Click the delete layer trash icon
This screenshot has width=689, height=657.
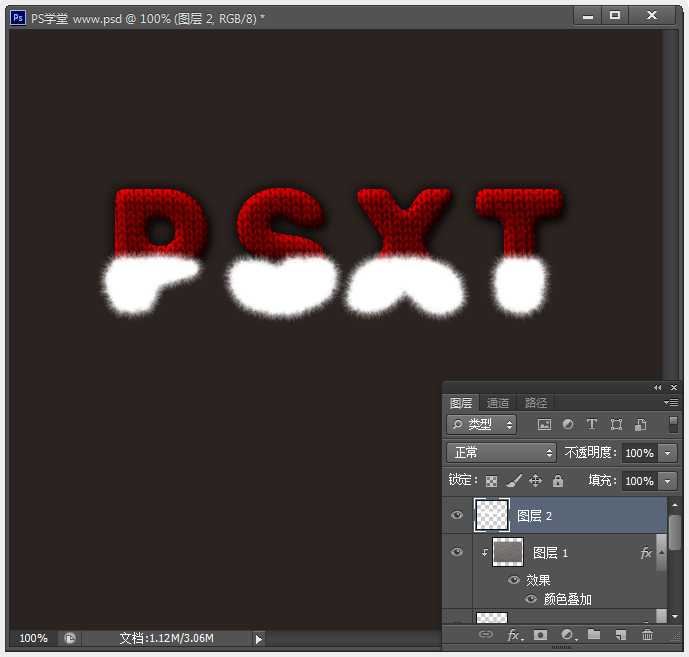click(647, 634)
